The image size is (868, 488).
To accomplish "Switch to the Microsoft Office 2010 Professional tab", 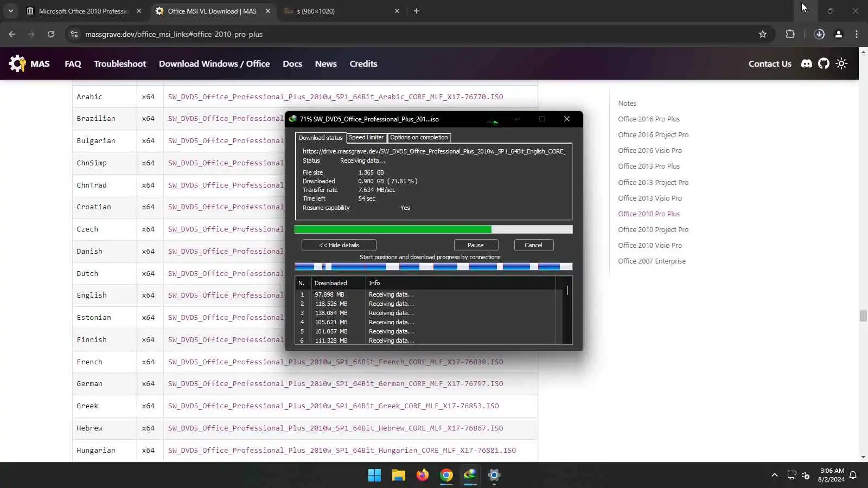I will (x=83, y=11).
